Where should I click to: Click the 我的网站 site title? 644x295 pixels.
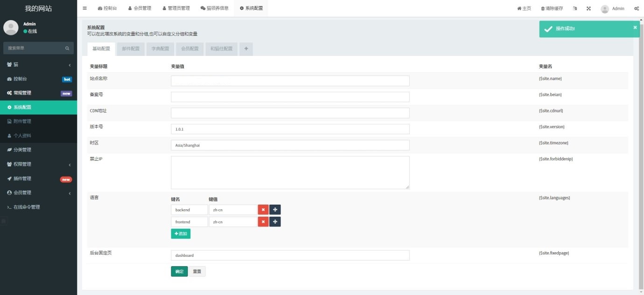pos(38,8)
